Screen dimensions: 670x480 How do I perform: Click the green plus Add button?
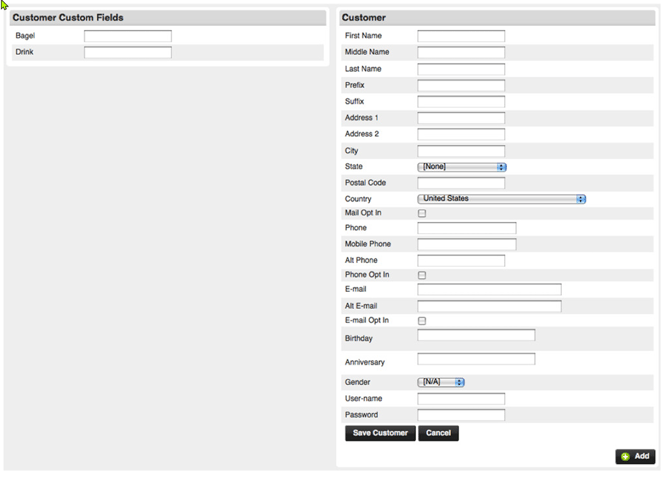635,456
